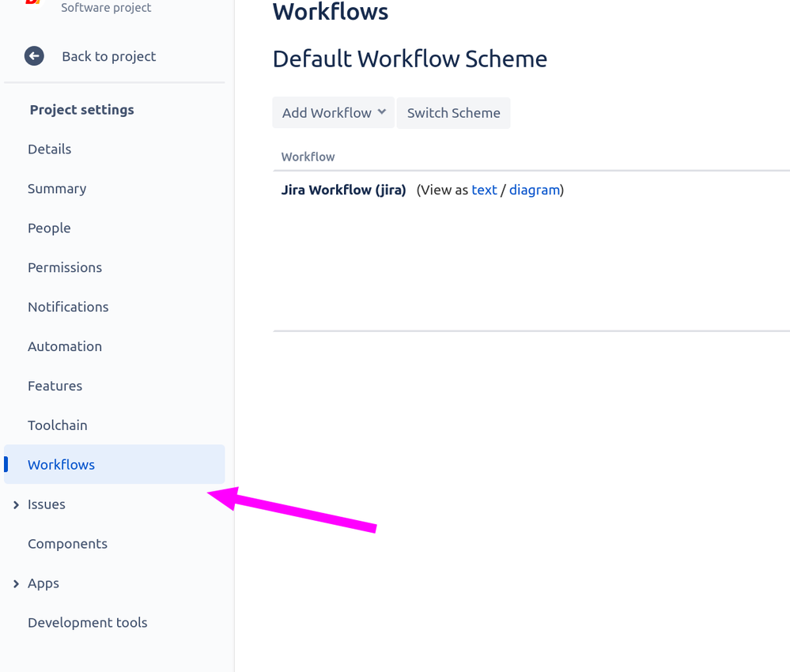The image size is (790, 672).
Task: Open the Add Workflow dropdown
Action: pos(333,113)
